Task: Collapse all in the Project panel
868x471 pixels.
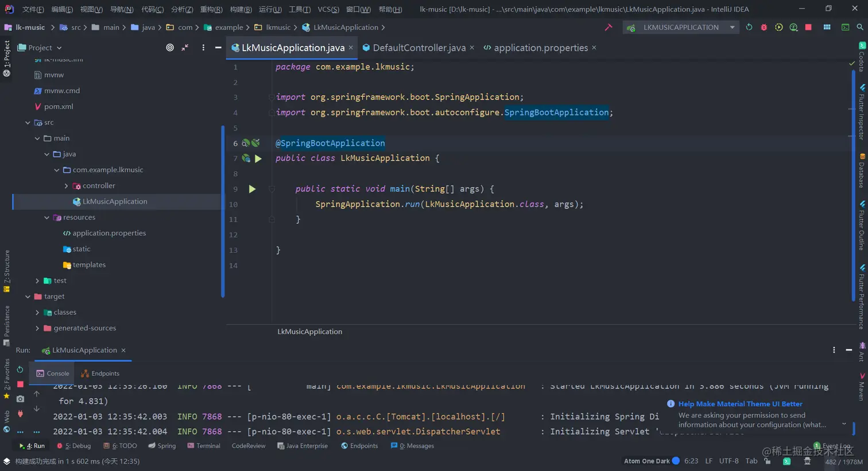Action: (x=185, y=48)
